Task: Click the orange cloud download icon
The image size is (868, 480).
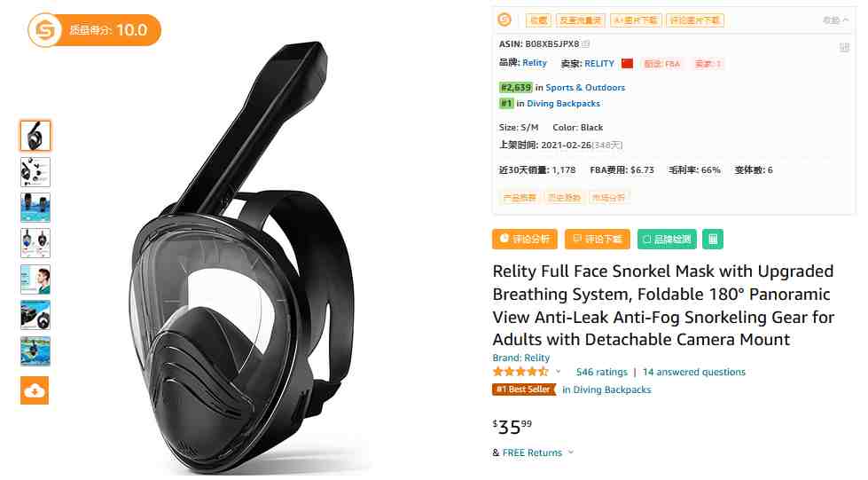Action: (35, 390)
